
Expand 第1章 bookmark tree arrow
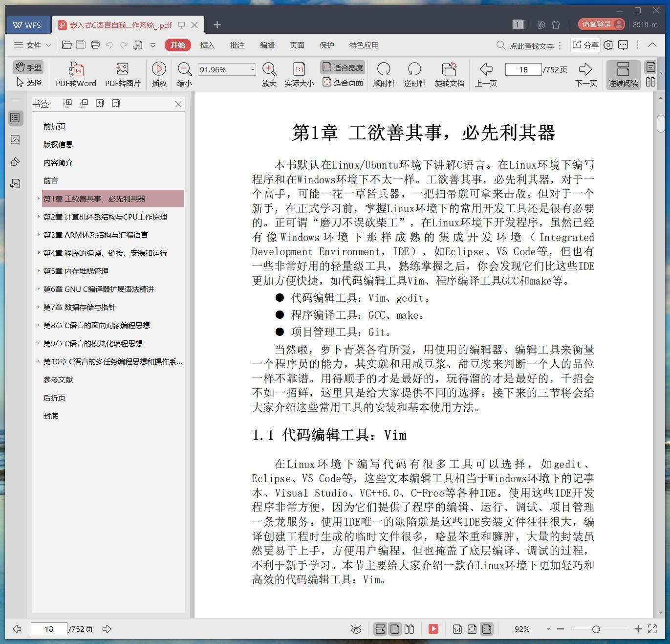[x=39, y=199]
